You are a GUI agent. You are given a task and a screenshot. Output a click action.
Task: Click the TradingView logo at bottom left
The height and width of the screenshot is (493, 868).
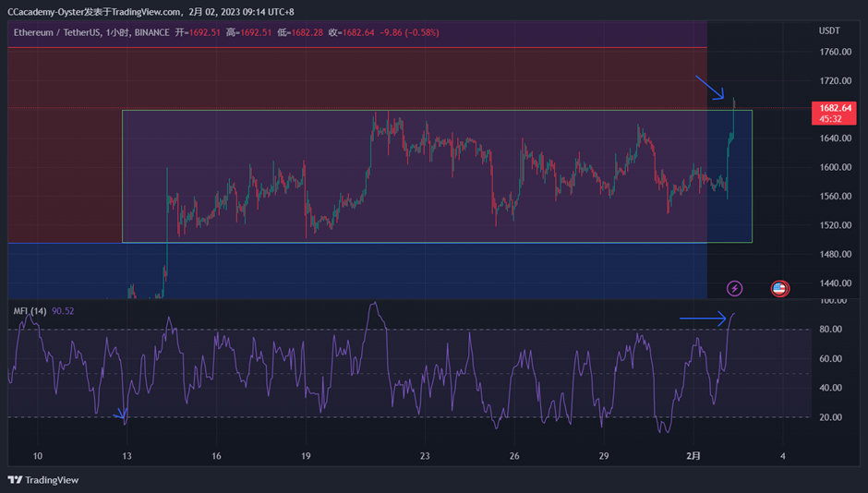pyautogui.click(x=43, y=480)
